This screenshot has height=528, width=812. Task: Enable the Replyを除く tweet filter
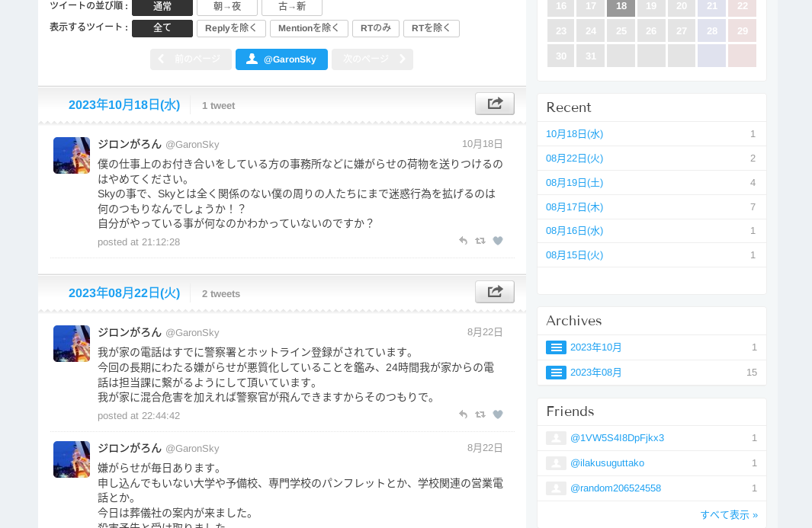click(231, 28)
